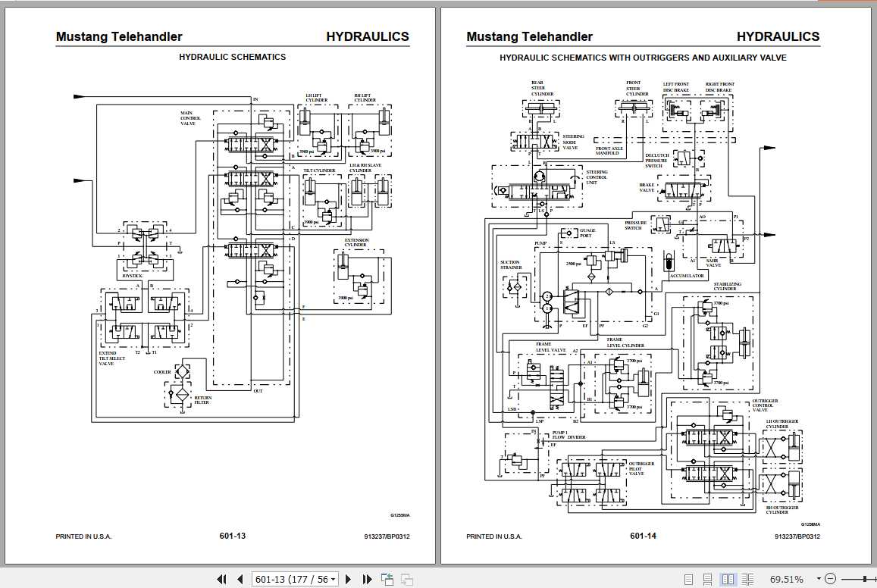Expand the dropdown arrow inside the page field
The width and height of the screenshot is (877, 588).
333,578
